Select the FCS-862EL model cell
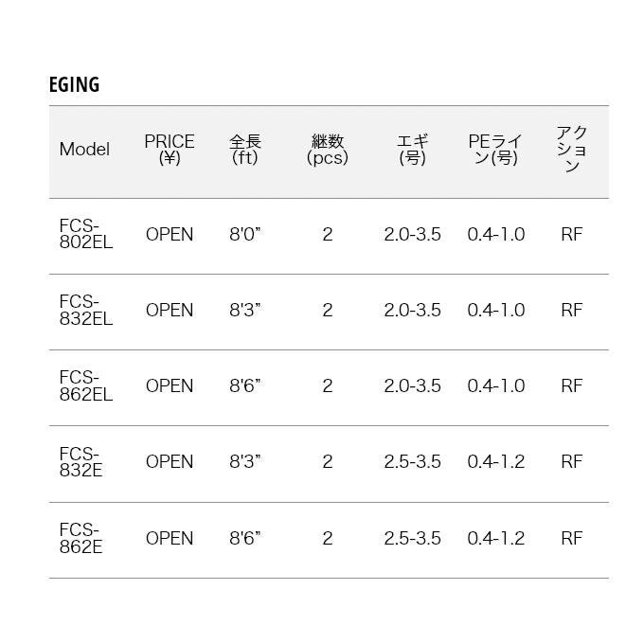This screenshot has height=644, width=644. [86, 386]
